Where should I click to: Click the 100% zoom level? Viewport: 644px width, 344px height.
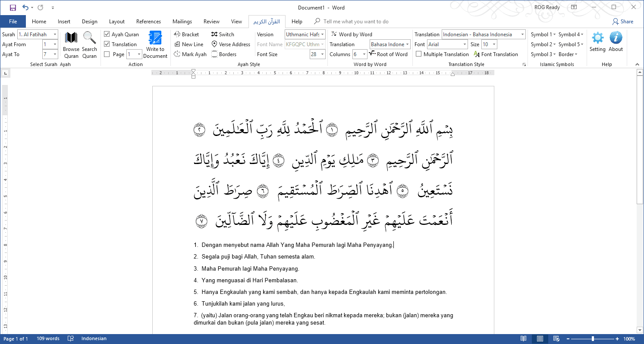pyautogui.click(x=629, y=339)
